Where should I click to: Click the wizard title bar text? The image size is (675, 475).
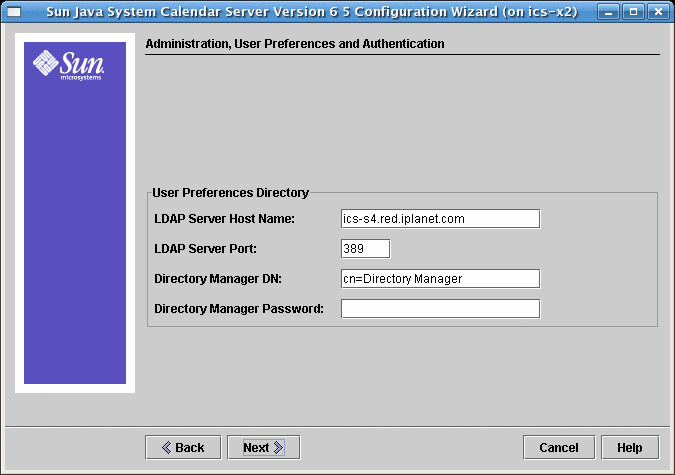pos(312,12)
